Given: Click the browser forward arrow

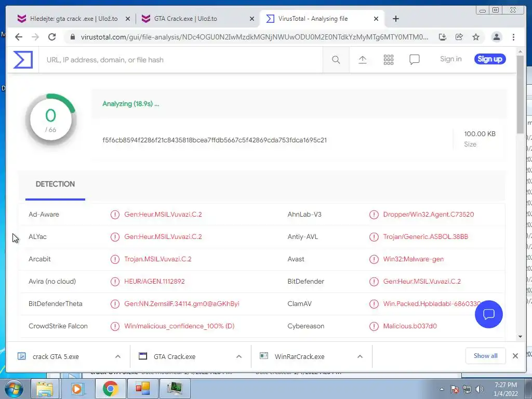Looking at the screenshot, I should (35, 37).
